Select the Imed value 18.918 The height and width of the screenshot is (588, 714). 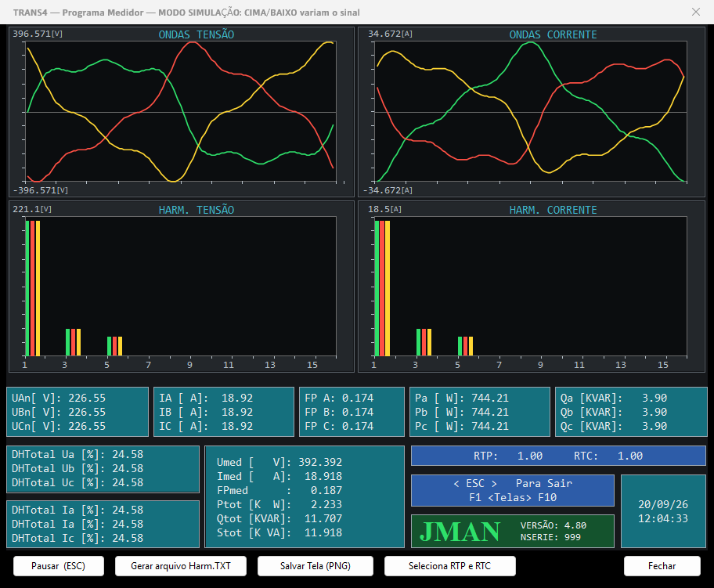[323, 476]
